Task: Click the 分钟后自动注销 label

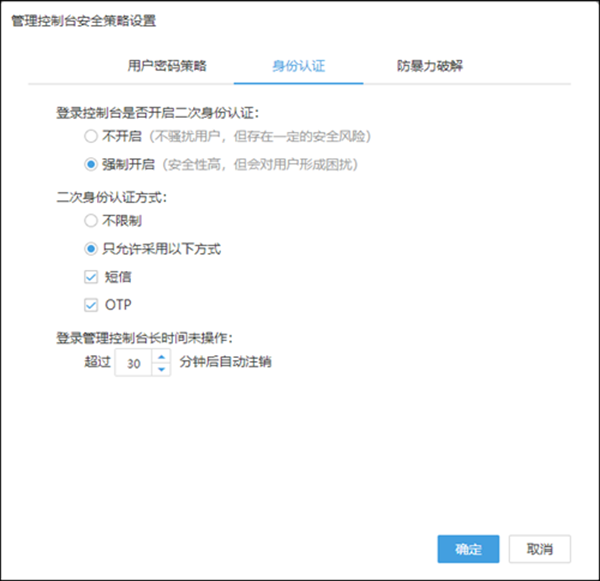Action: 226,362
